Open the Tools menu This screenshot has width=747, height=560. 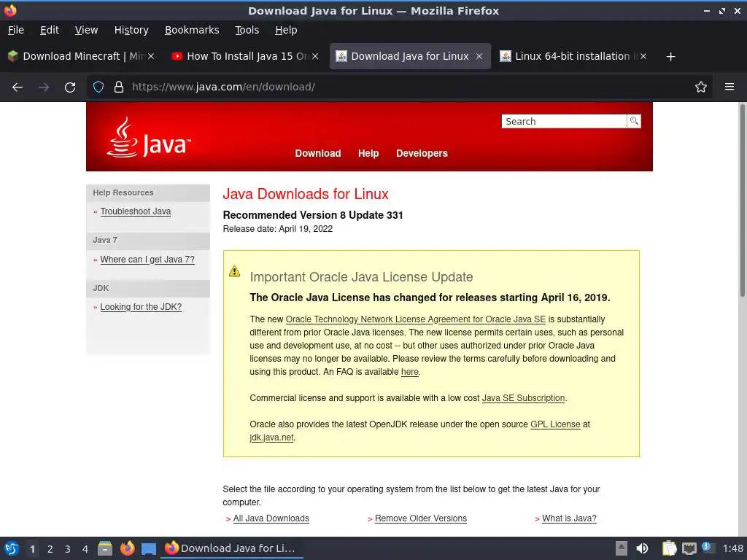pos(247,30)
